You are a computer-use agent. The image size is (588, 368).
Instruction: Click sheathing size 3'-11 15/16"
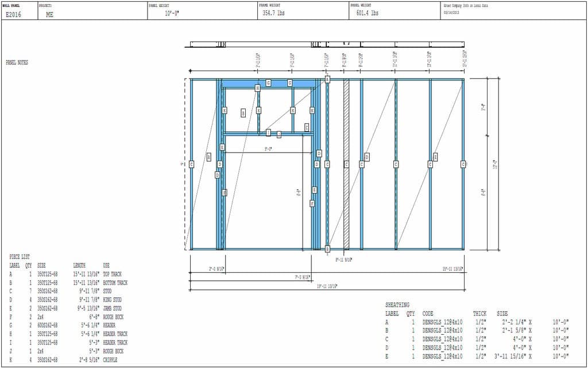pyautogui.click(x=510, y=357)
